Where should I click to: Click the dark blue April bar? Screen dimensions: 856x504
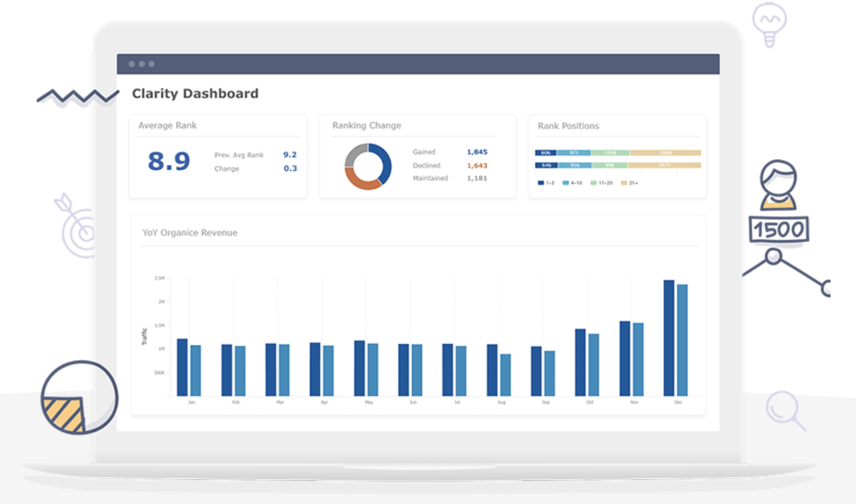[315, 370]
